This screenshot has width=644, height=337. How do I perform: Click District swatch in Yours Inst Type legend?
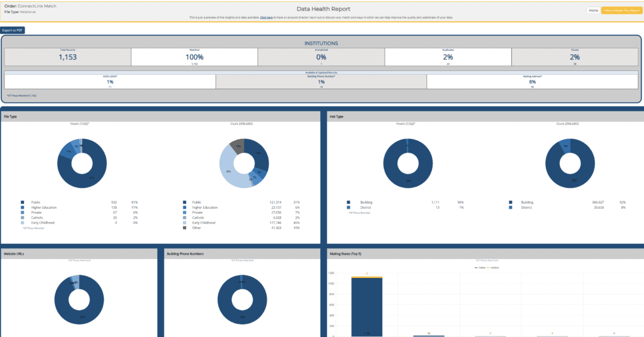(349, 207)
